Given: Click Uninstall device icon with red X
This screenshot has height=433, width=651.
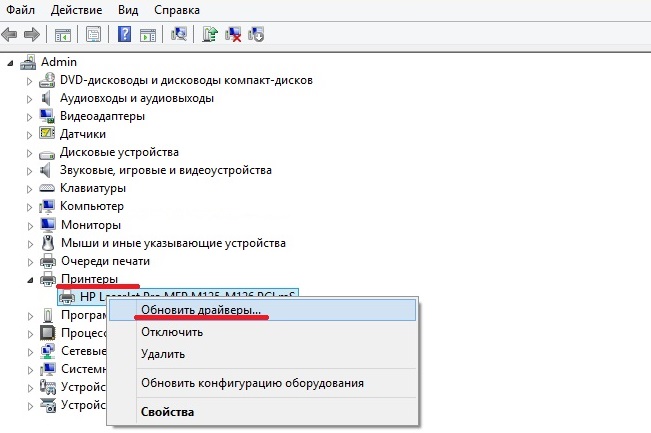Looking at the screenshot, I should coord(233,34).
